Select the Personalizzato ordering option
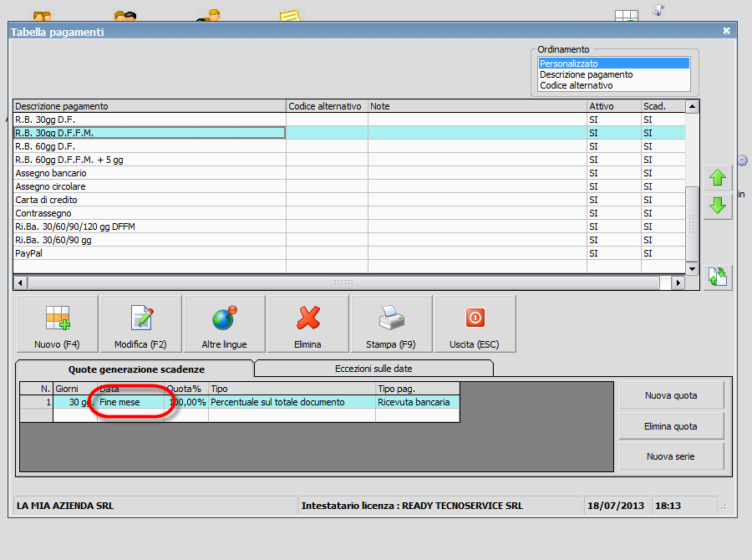752x560 pixels. coord(614,64)
